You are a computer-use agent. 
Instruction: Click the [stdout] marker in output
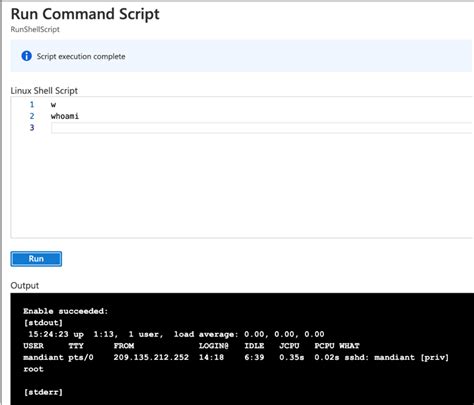pos(43,323)
